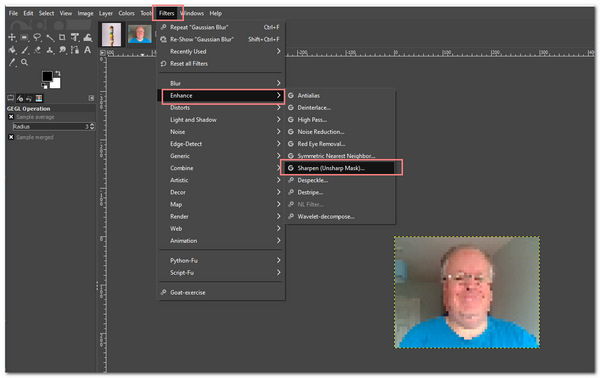Open the Images tab icon
The width and height of the screenshot is (600, 378).
[x=39, y=98]
